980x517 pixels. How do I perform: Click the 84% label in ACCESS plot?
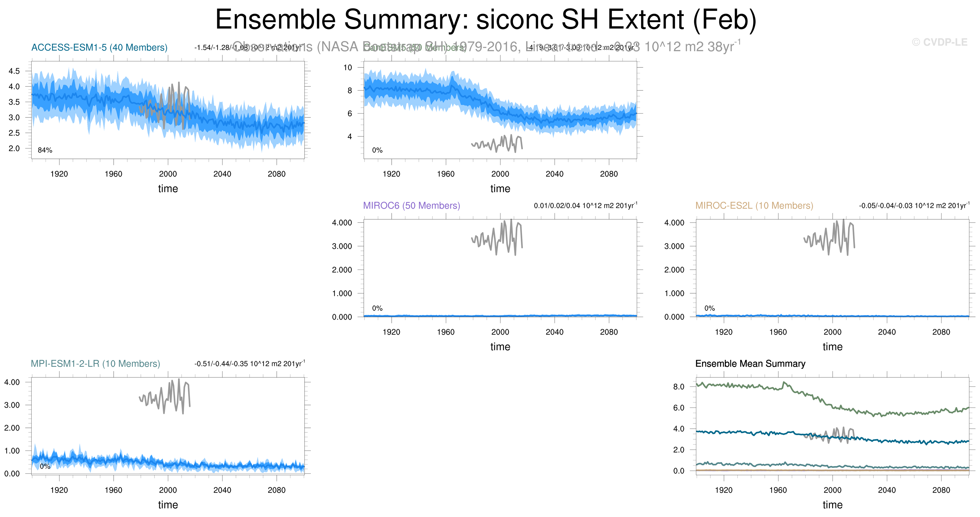pyautogui.click(x=45, y=150)
